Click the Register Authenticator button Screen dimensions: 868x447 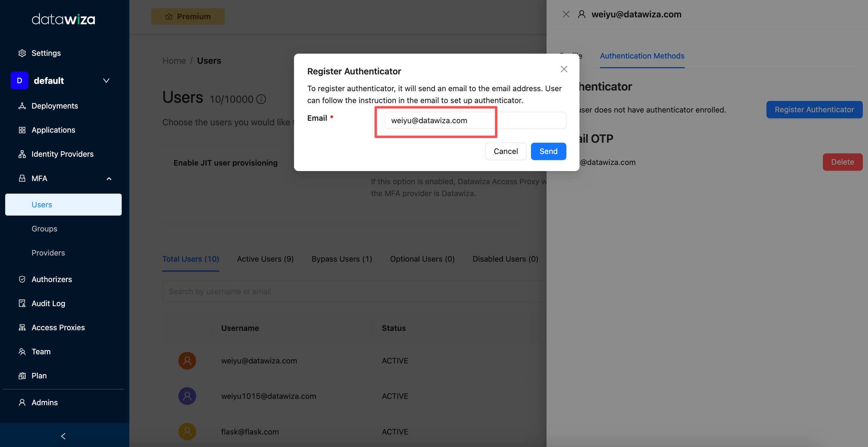(x=814, y=109)
